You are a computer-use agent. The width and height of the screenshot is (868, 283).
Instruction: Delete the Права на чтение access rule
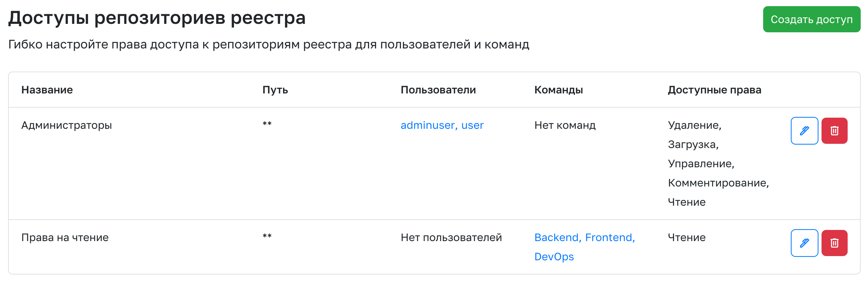point(834,243)
